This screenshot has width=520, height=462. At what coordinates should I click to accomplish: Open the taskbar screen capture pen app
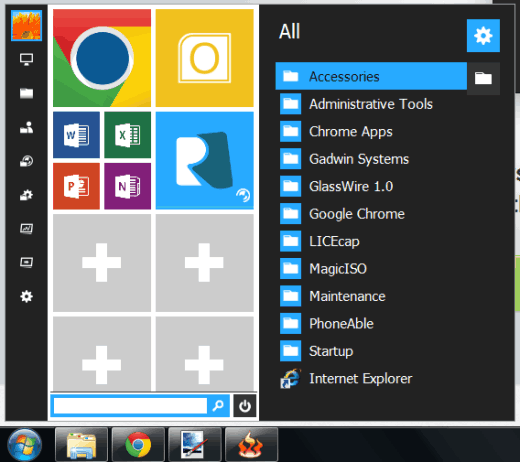[195, 445]
